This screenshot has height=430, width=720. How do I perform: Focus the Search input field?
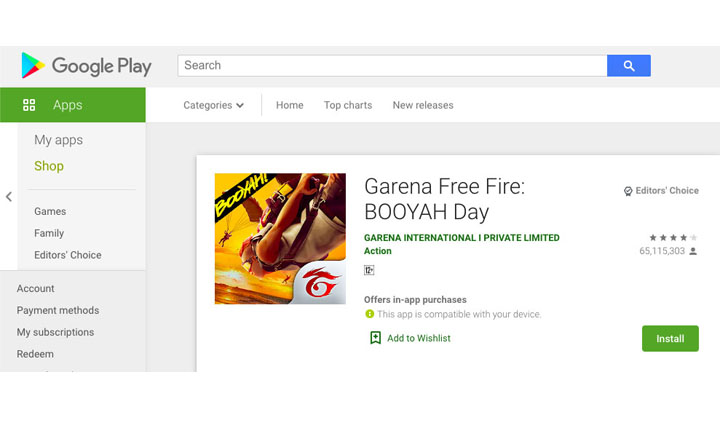click(392, 66)
